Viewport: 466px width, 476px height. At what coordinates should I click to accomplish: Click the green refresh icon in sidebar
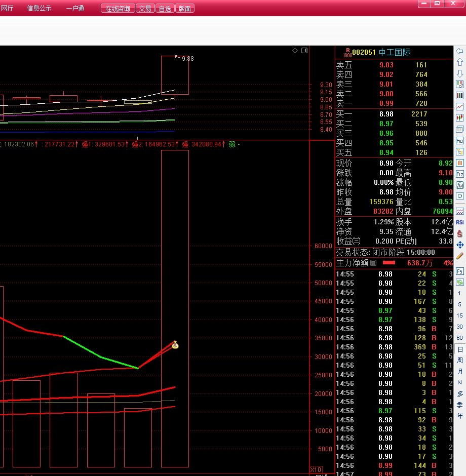[x=460, y=282]
